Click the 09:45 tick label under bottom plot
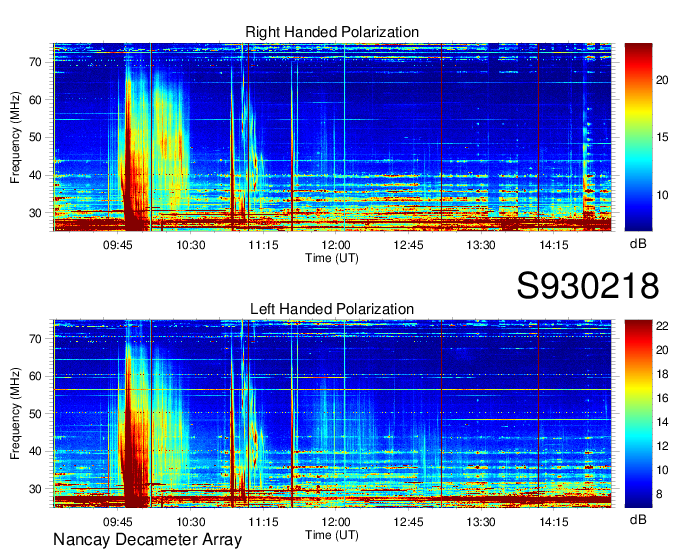Image resolution: width=680 pixels, height=552 pixels. (118, 522)
